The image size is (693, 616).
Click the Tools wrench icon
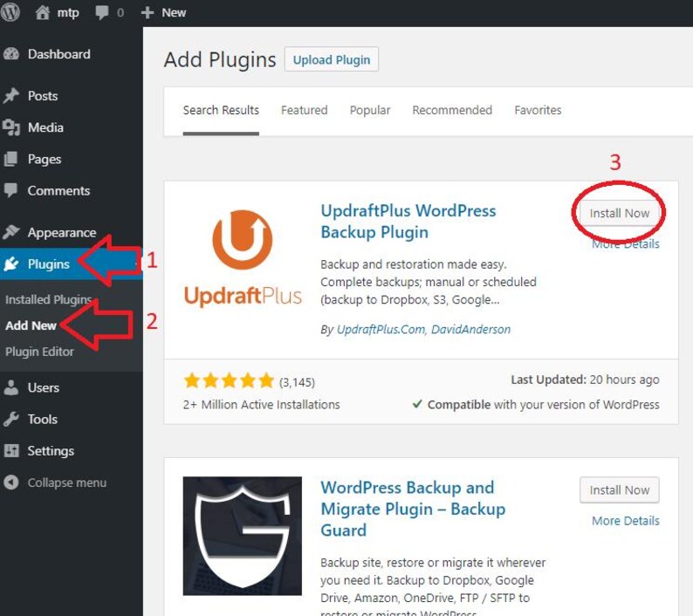[11, 419]
